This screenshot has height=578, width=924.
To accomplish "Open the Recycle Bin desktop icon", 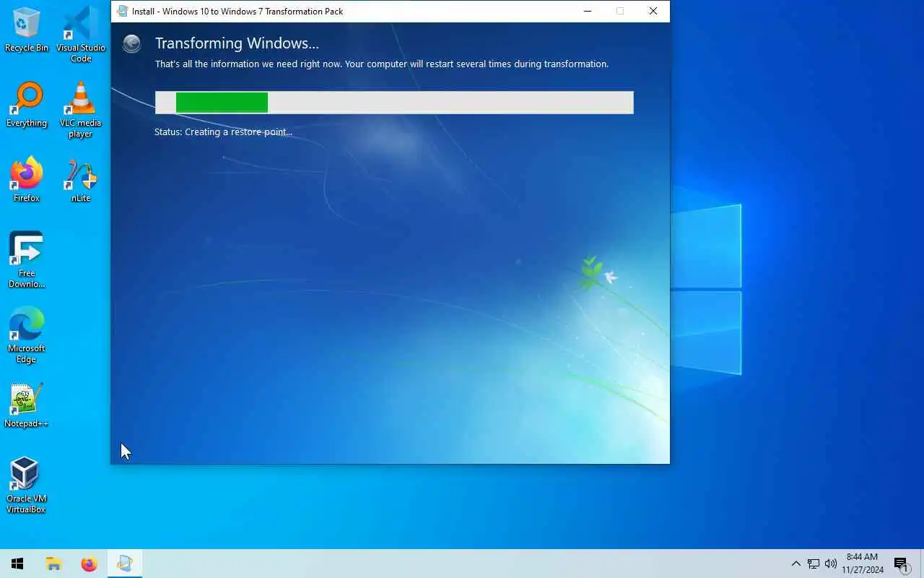I will (x=27, y=30).
